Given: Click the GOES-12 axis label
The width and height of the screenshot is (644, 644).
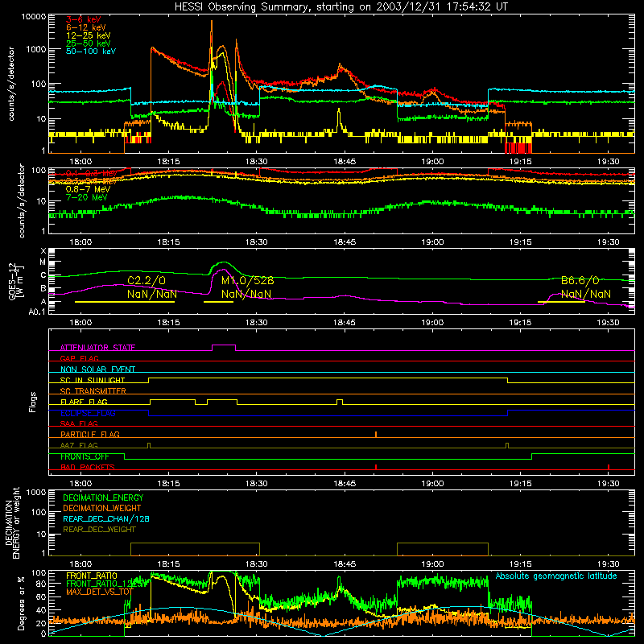Looking at the screenshot, I should pyautogui.click(x=16, y=281).
